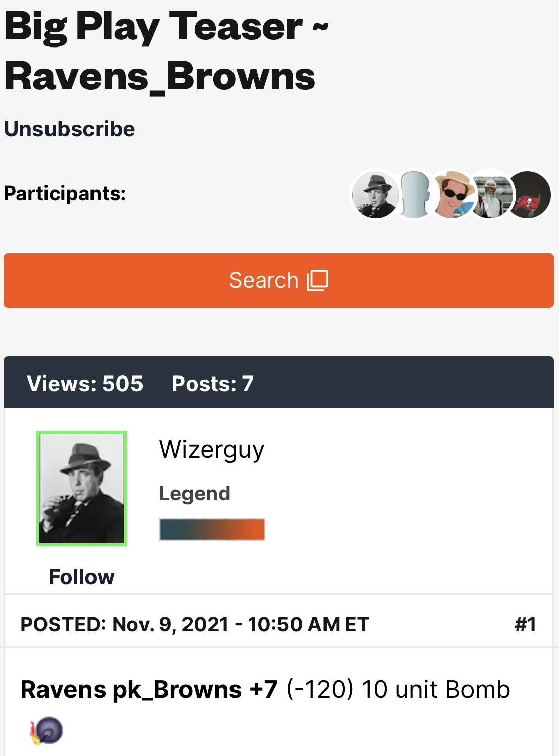This screenshot has height=756, width=559.
Task: Click the Wizerguy username
Action: pos(212,449)
